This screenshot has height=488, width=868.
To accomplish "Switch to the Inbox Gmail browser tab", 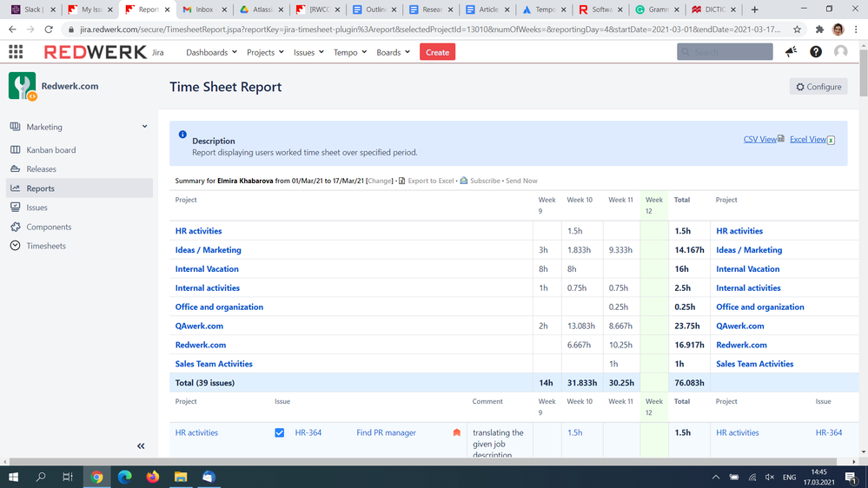I will [202, 10].
